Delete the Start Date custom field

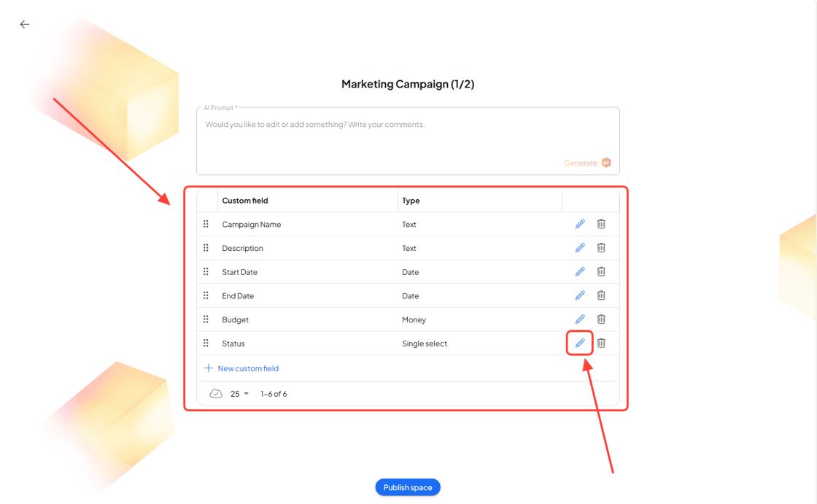click(x=601, y=271)
